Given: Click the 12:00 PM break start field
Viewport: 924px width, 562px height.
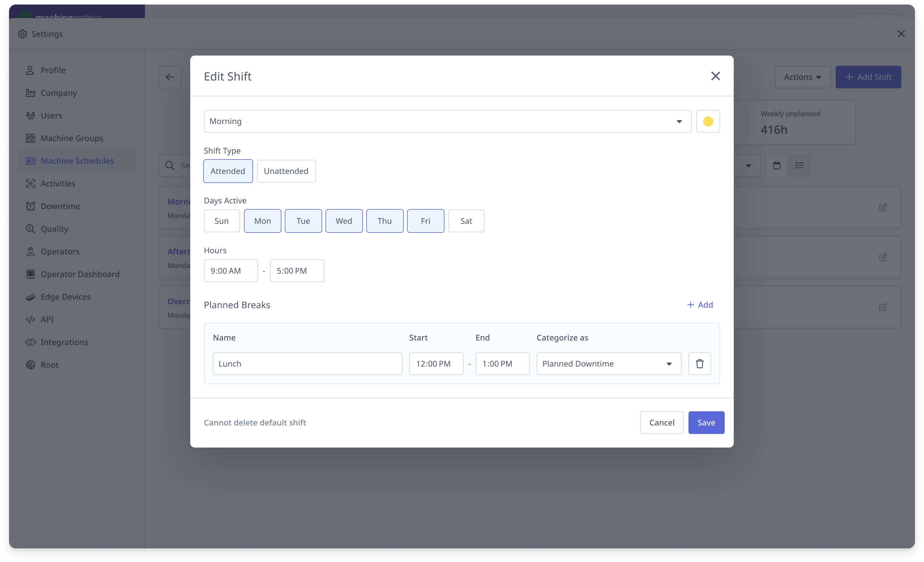Looking at the screenshot, I should (x=436, y=363).
